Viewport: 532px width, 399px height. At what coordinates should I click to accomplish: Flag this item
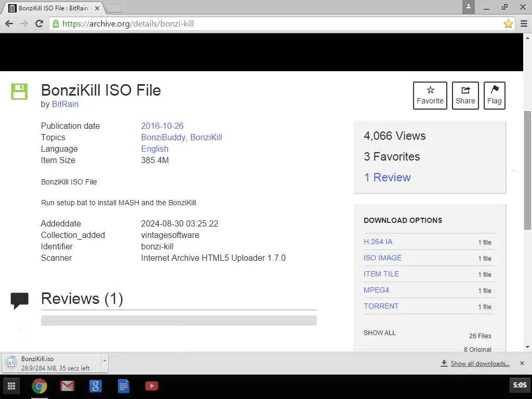[x=495, y=96]
